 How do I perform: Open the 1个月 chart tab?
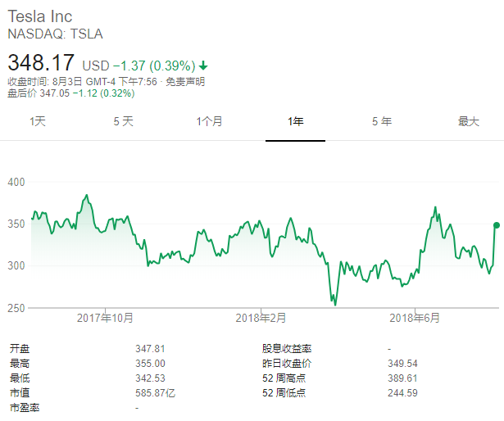(x=209, y=121)
